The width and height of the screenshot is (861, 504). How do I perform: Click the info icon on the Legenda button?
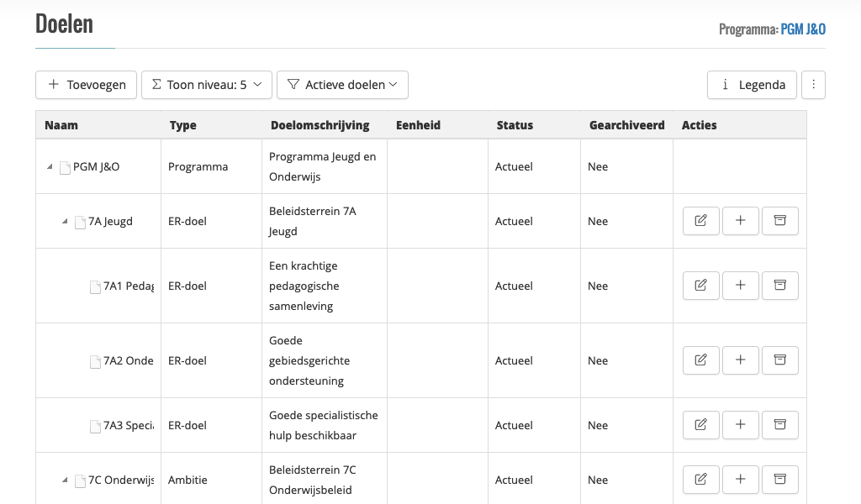[x=727, y=84]
